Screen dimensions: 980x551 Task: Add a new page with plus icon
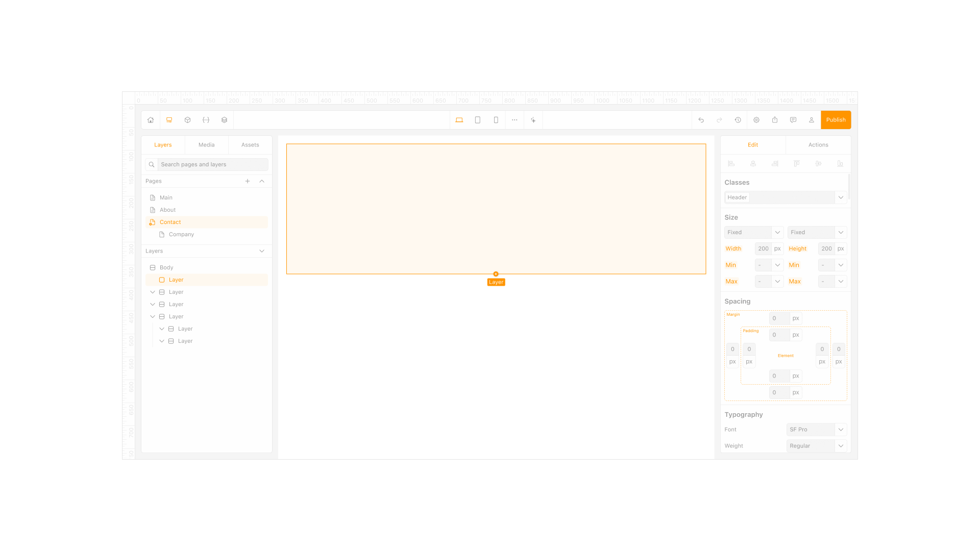coord(248,181)
